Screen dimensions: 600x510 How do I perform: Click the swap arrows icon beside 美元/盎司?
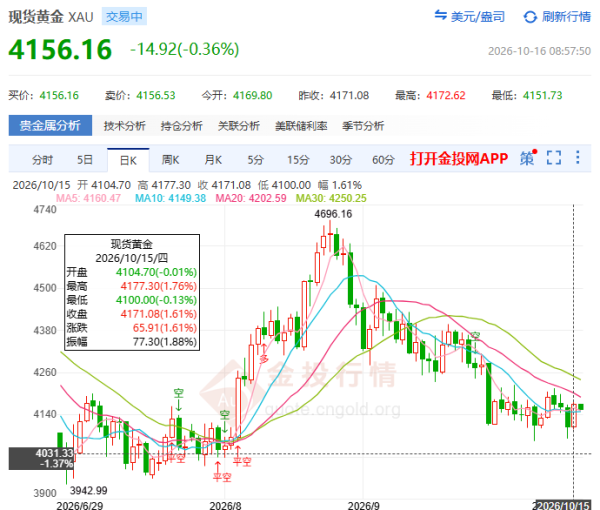pos(440,15)
